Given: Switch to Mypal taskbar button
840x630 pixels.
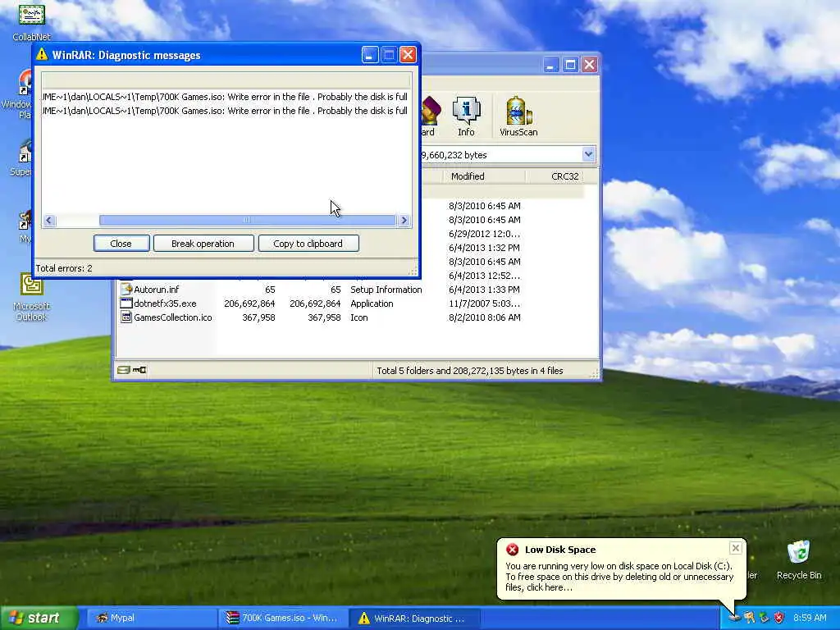Looking at the screenshot, I should [x=150, y=619].
